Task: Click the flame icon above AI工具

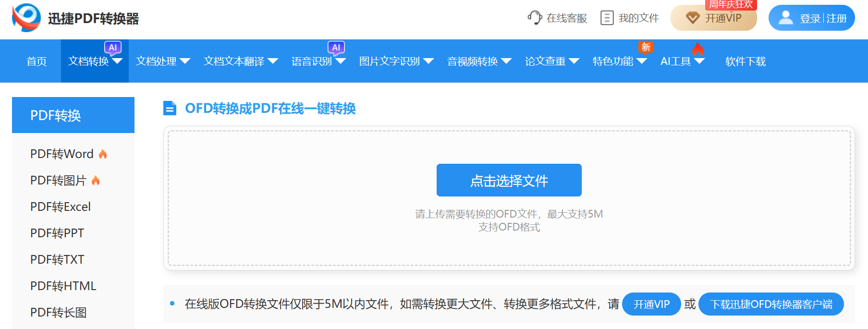Action: pos(698,49)
